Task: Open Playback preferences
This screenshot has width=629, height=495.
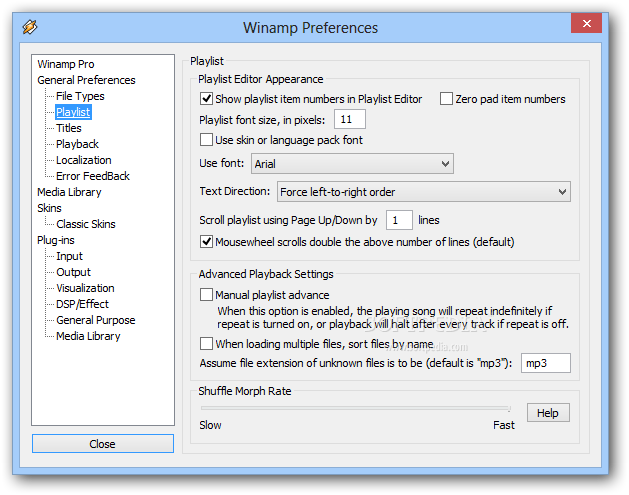Action: point(77,144)
